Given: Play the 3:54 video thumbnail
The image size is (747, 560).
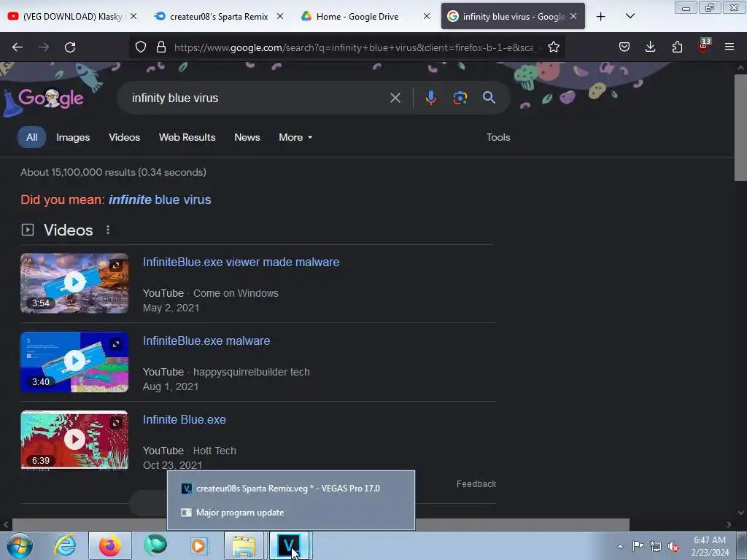Looking at the screenshot, I should [x=74, y=283].
